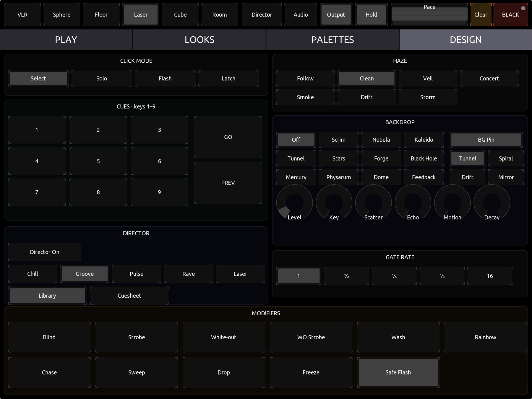The width and height of the screenshot is (532, 399).
Task: Trigger cue 9
Action: point(159,192)
